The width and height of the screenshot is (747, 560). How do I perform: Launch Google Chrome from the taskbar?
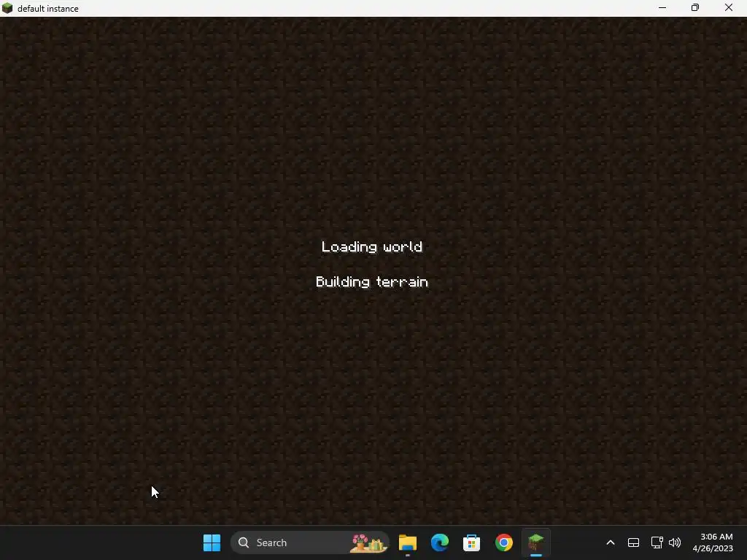coord(503,542)
